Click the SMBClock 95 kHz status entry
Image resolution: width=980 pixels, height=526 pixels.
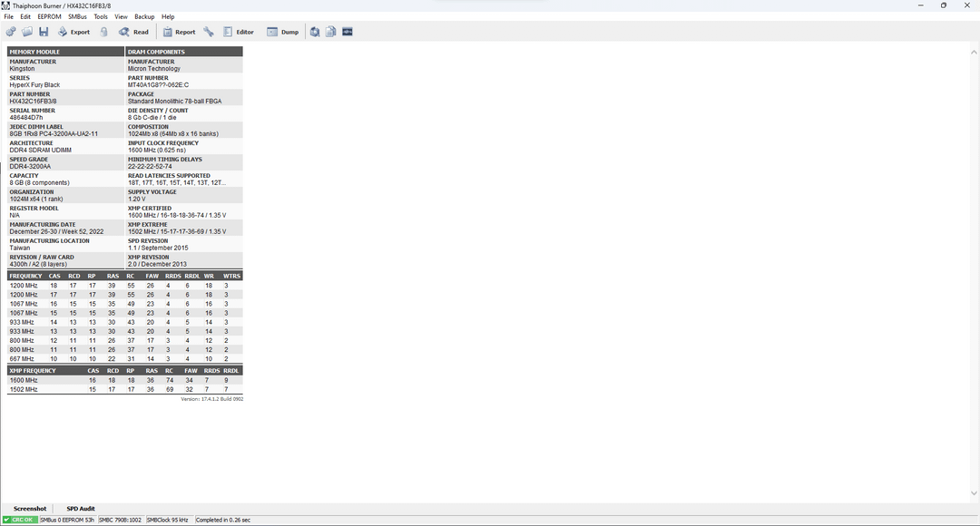pos(168,520)
